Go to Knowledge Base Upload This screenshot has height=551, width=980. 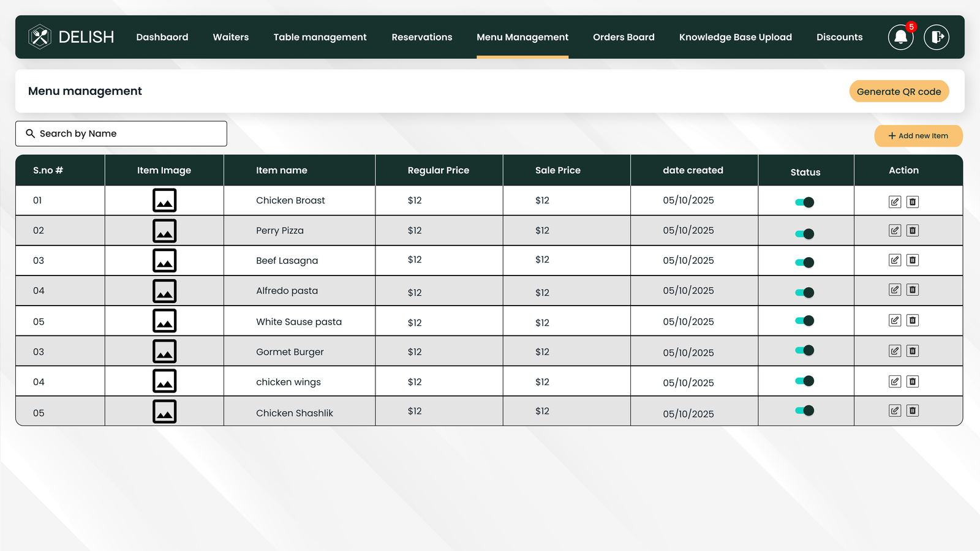click(x=736, y=37)
